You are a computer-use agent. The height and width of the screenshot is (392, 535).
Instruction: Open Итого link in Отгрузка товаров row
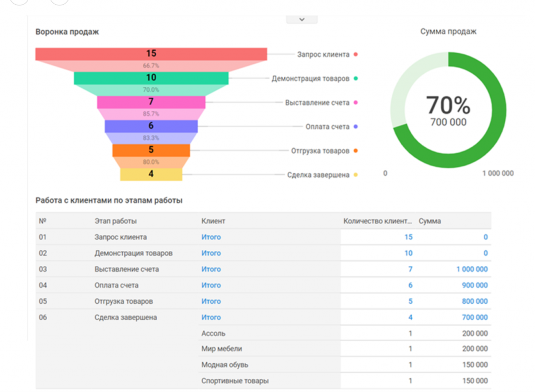pyautogui.click(x=211, y=301)
